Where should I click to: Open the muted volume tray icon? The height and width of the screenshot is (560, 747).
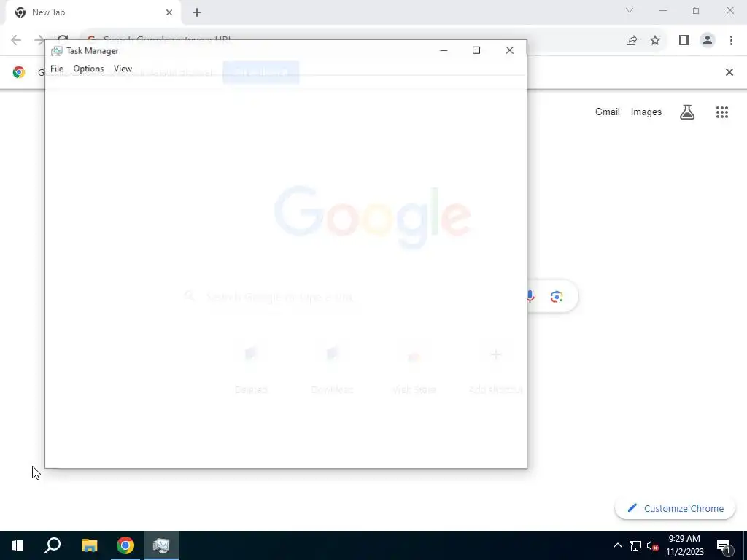[x=652, y=545]
